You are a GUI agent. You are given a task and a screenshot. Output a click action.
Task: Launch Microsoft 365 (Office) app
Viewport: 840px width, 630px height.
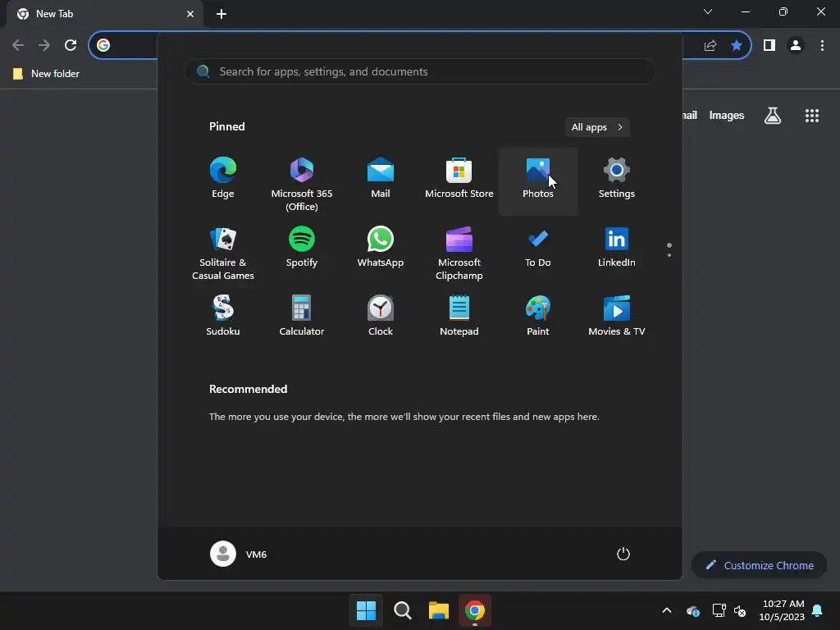coord(302,182)
